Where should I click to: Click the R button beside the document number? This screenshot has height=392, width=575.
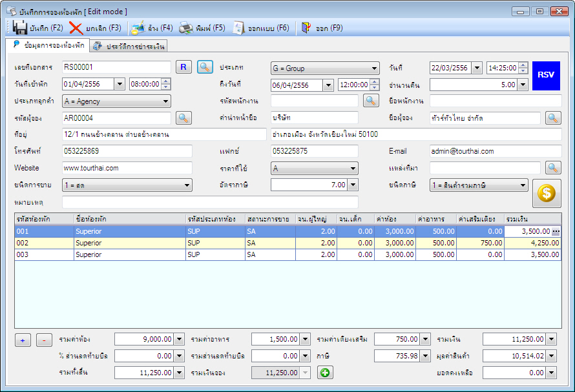pyautogui.click(x=183, y=67)
